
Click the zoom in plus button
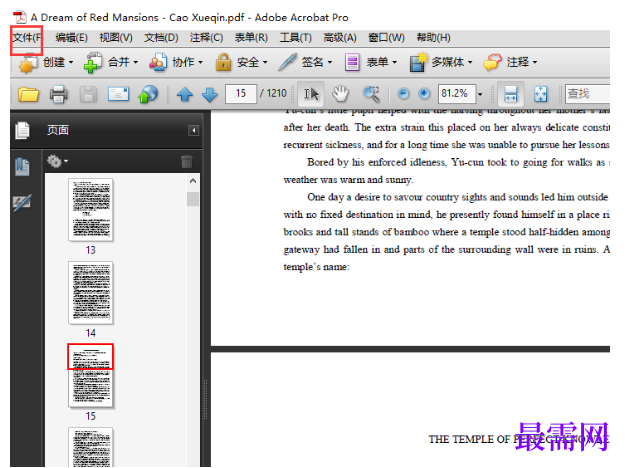[x=424, y=94]
